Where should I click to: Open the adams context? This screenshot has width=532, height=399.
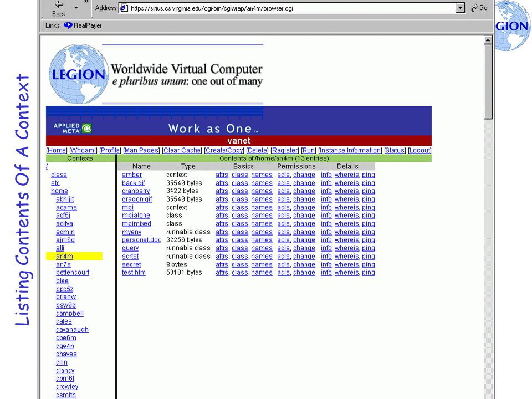(x=66, y=207)
